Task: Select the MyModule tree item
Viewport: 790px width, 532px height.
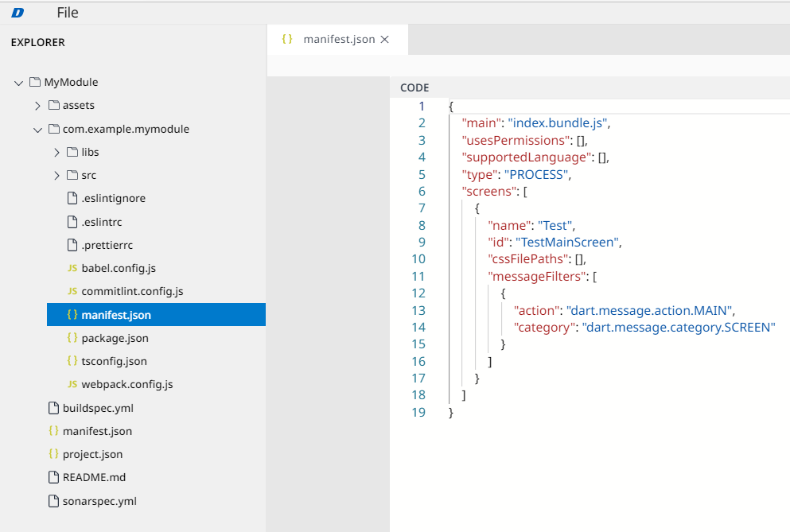Action: (71, 82)
